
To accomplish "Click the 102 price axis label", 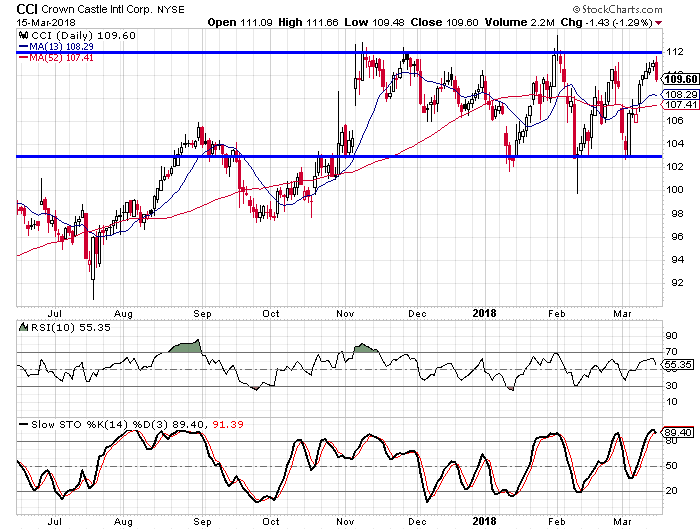I will pyautogui.click(x=675, y=167).
